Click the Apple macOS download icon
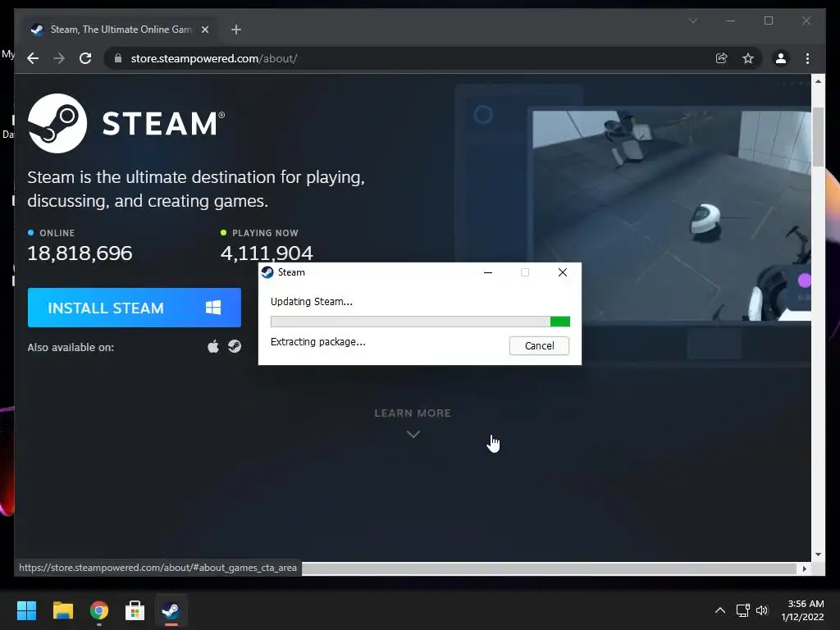 [213, 347]
